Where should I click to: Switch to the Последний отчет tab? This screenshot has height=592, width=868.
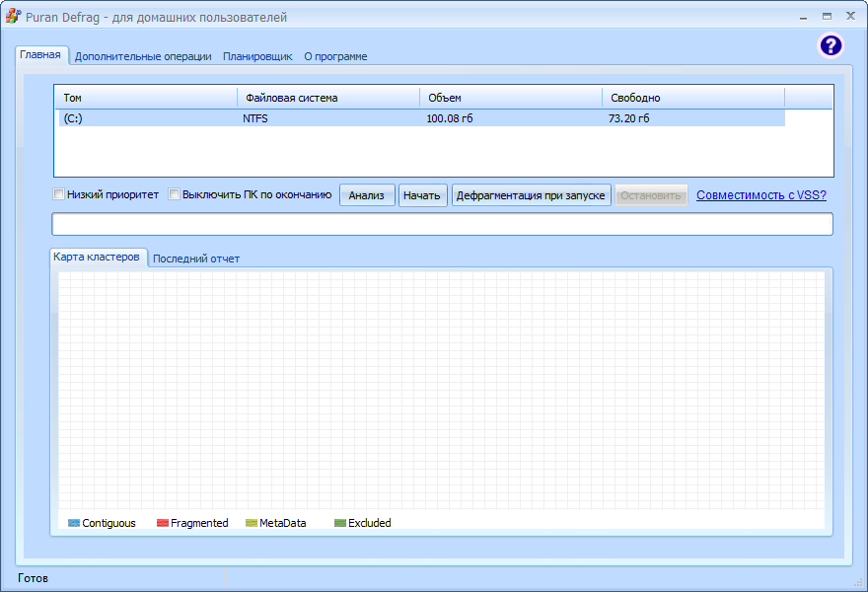point(196,259)
